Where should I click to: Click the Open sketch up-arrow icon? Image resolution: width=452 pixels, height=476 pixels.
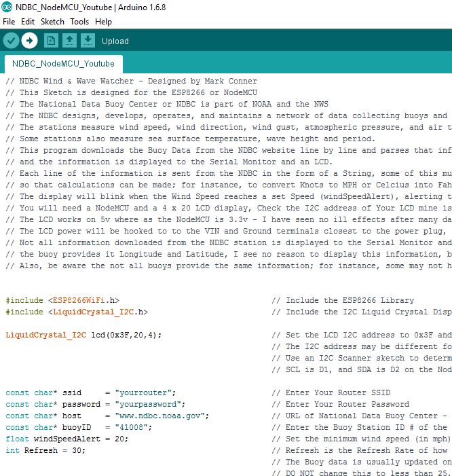point(69,41)
